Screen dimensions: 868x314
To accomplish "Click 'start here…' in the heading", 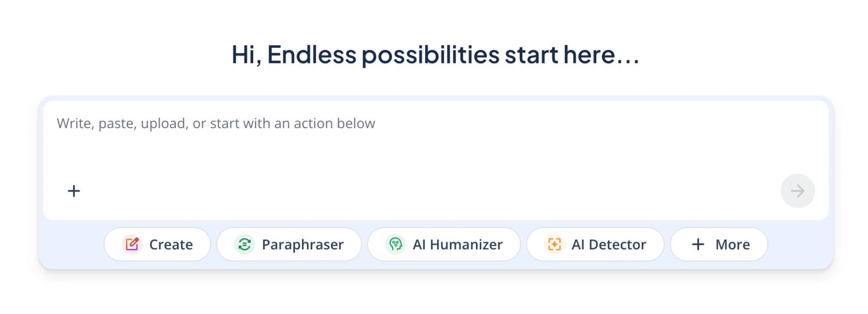I will 571,55.
